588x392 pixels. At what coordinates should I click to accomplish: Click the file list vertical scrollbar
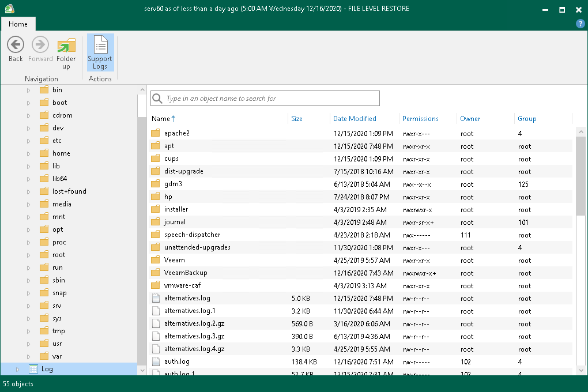581,173
